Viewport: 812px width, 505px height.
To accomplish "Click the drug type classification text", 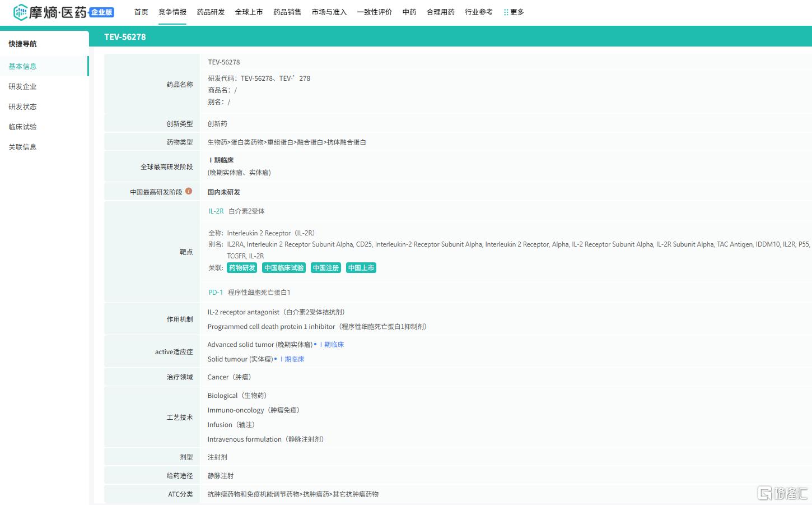I will tap(287, 142).
